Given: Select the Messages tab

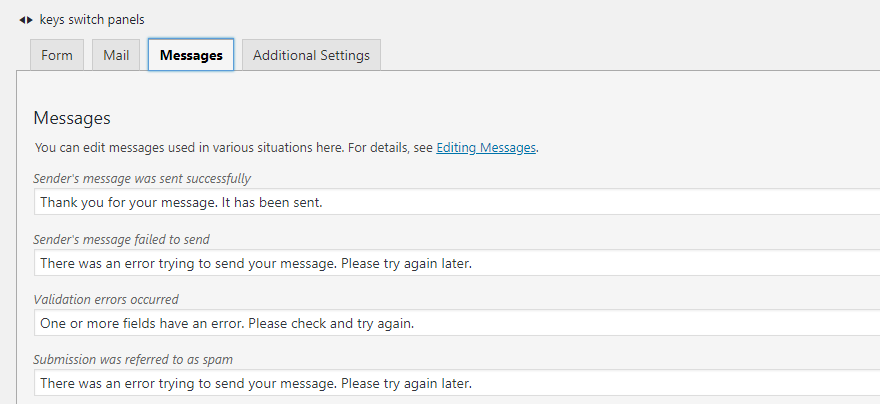Looking at the screenshot, I should coord(191,55).
